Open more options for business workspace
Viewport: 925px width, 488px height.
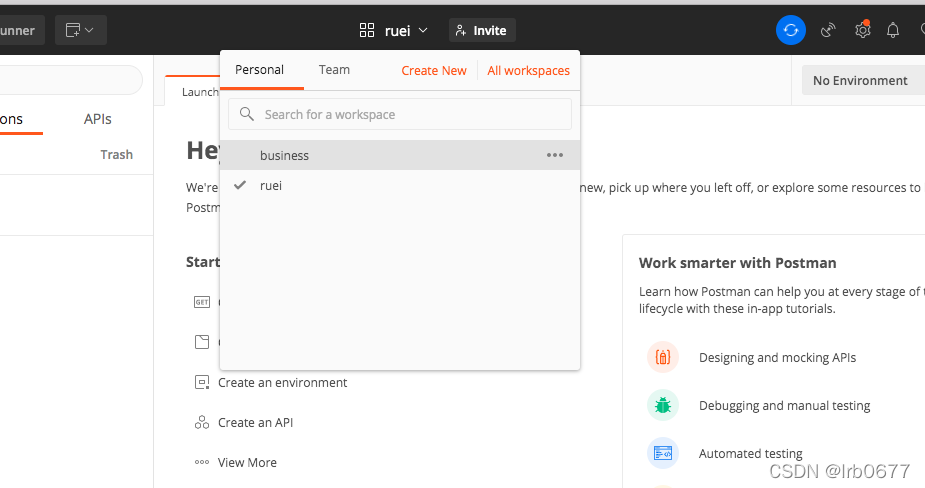tap(555, 155)
